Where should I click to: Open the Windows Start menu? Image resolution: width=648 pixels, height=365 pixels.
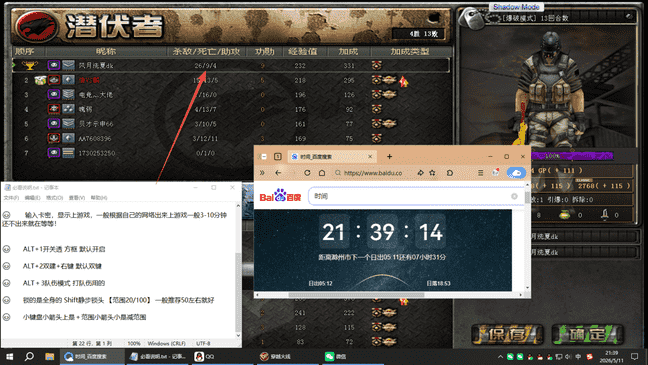[9, 356]
